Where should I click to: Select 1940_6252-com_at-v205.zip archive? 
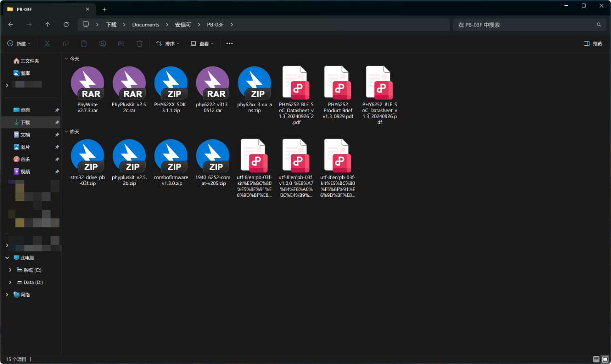213,163
